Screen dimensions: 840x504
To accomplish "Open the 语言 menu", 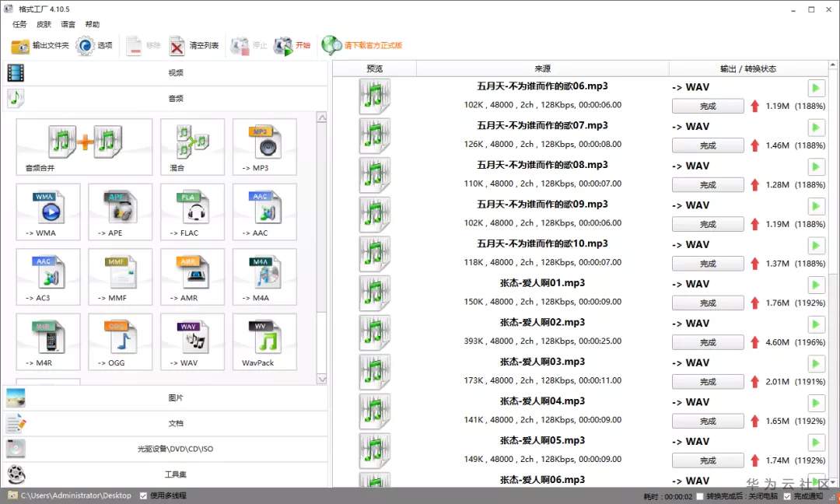I will (x=68, y=24).
